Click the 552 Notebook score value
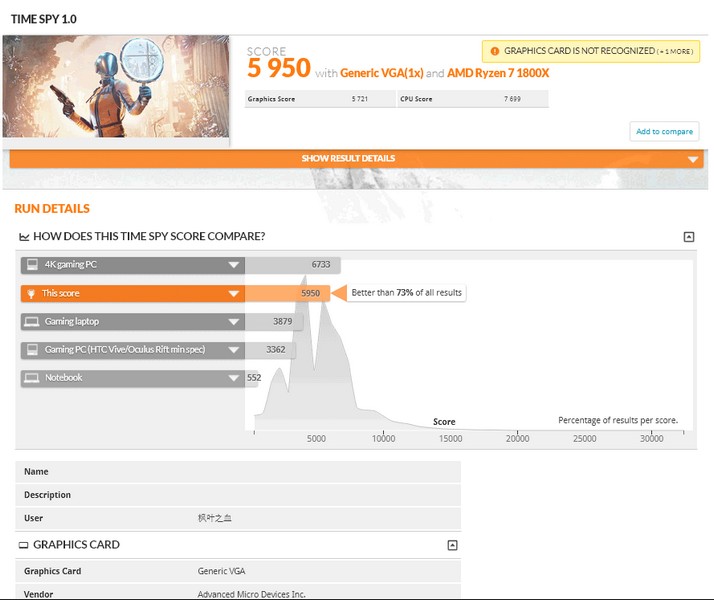The image size is (714, 600). (254, 378)
